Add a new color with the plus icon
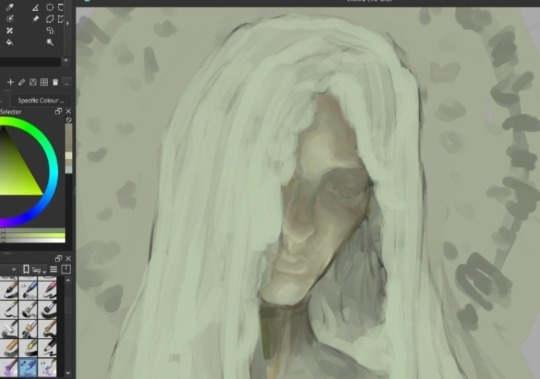540x379 pixels. pyautogui.click(x=10, y=82)
